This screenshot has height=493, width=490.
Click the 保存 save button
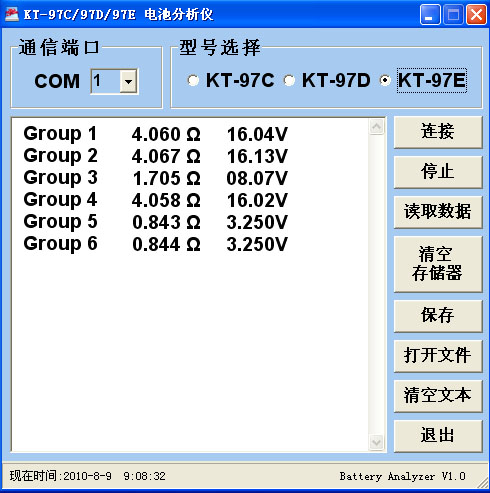[438, 316]
